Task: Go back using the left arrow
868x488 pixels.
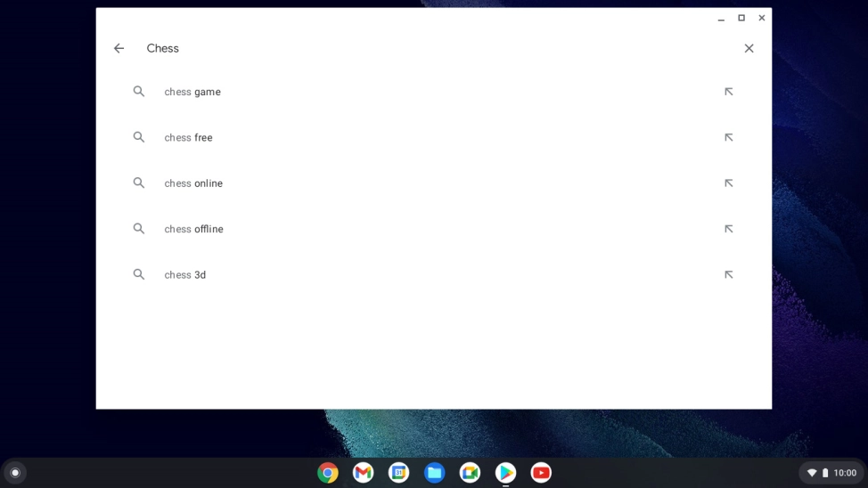Action: pyautogui.click(x=119, y=49)
